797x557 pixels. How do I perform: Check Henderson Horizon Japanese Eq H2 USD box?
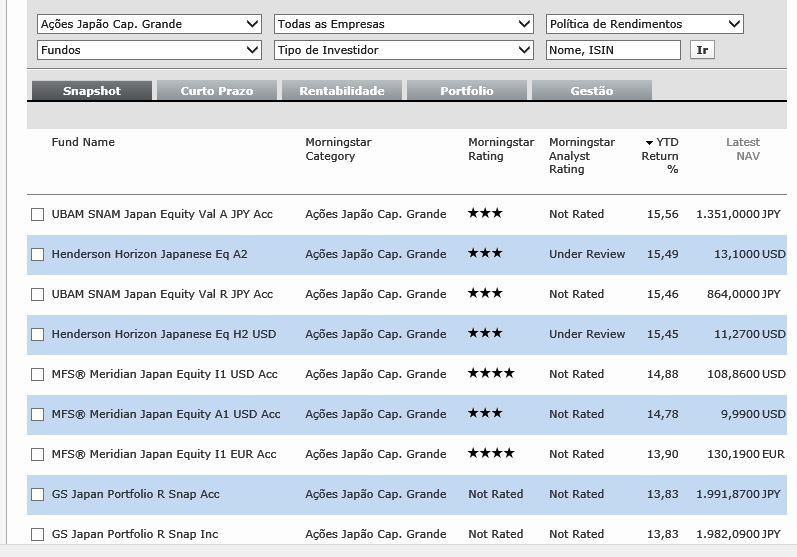(37, 334)
